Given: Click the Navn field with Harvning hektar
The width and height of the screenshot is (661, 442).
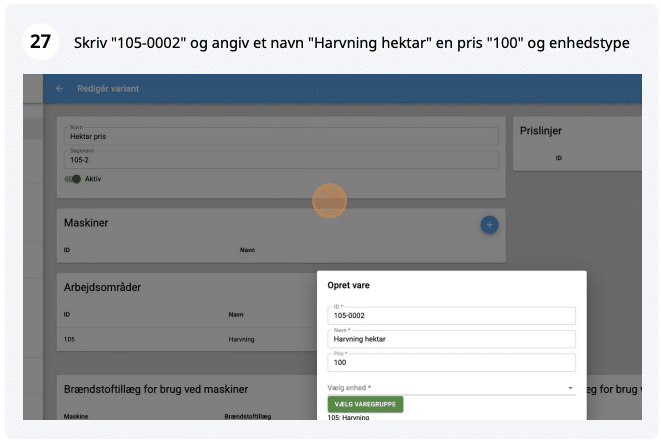Looking at the screenshot, I should tap(451, 339).
